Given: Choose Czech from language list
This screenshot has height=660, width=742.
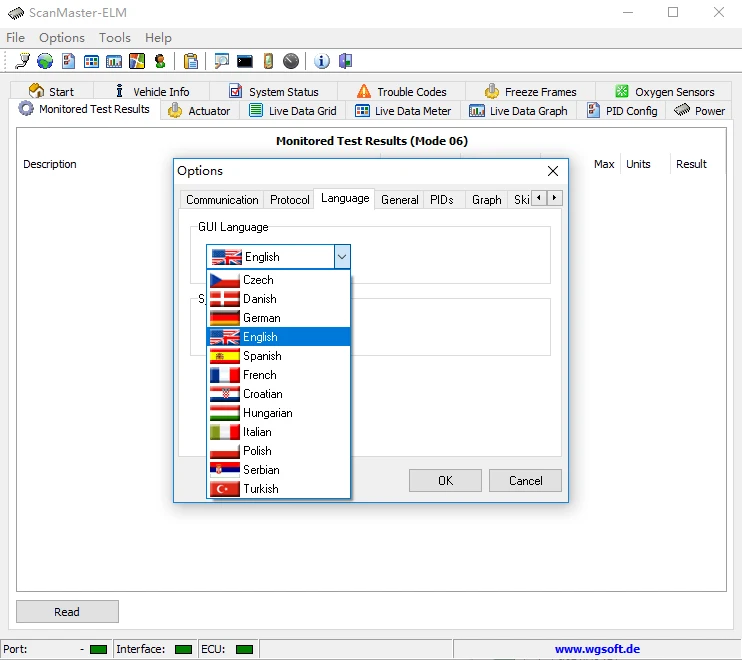Looking at the screenshot, I should pos(279,280).
